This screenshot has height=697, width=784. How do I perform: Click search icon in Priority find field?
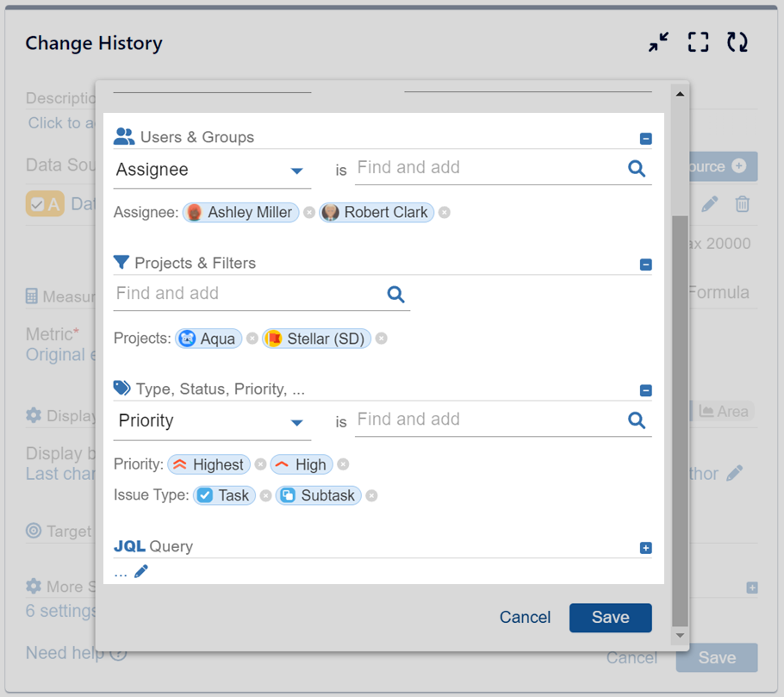637,420
